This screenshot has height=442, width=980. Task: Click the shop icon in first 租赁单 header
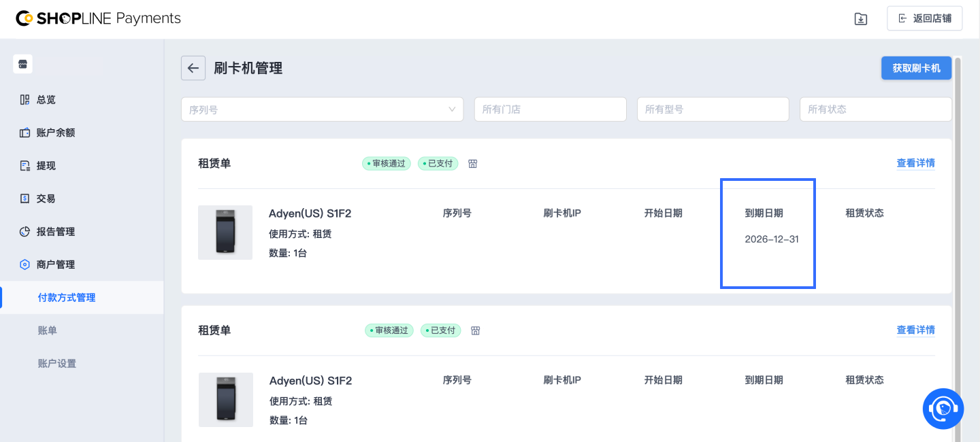point(473,164)
